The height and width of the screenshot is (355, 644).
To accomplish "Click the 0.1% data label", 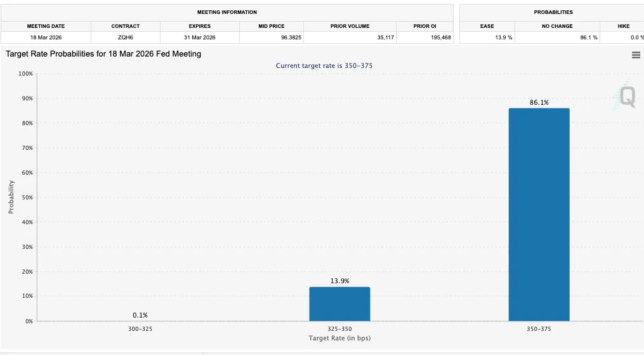I will [140, 315].
